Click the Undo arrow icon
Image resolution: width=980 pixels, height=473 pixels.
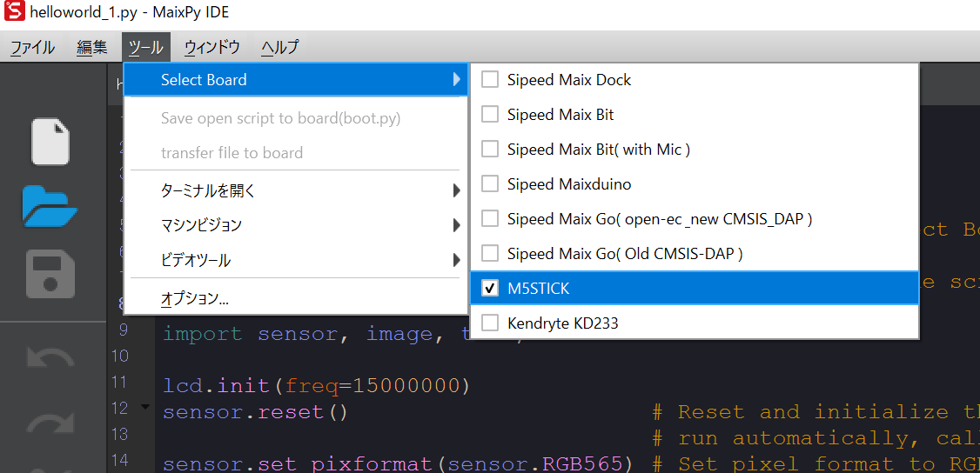pyautogui.click(x=50, y=359)
